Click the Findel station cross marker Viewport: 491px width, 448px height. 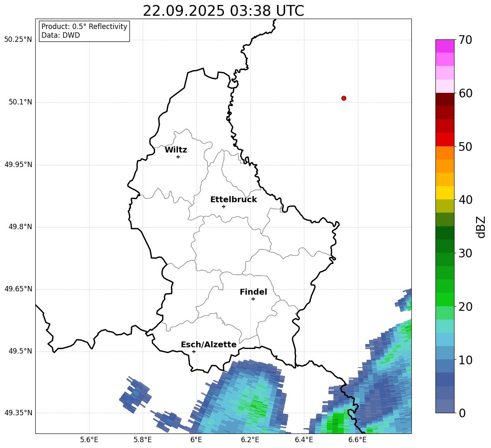(253, 299)
